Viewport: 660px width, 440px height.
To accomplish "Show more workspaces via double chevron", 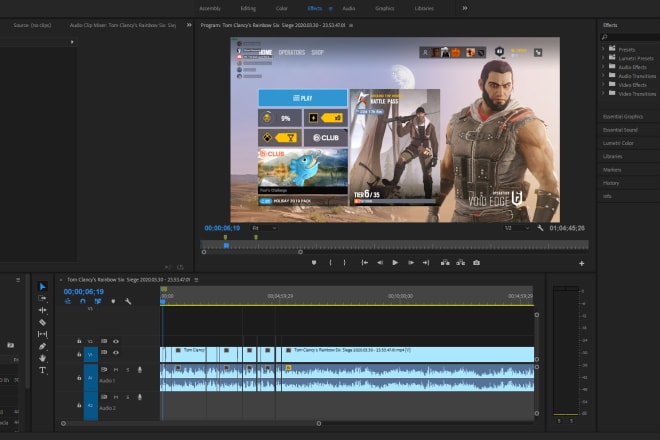I will coord(465,8).
